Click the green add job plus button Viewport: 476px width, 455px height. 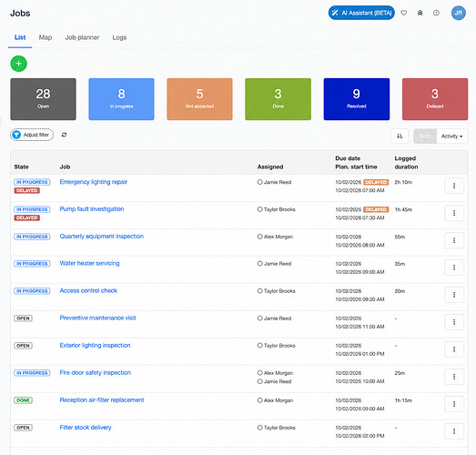click(x=19, y=64)
